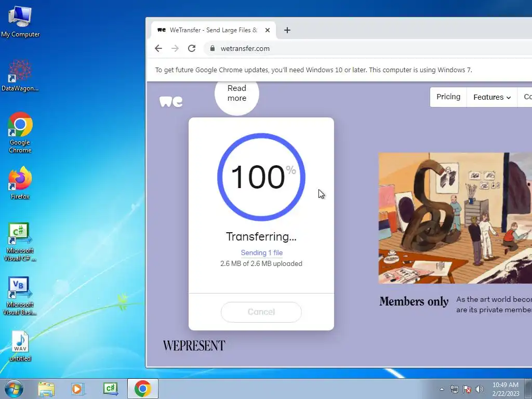Cancel the file transfer
The image size is (532, 399).
click(261, 312)
